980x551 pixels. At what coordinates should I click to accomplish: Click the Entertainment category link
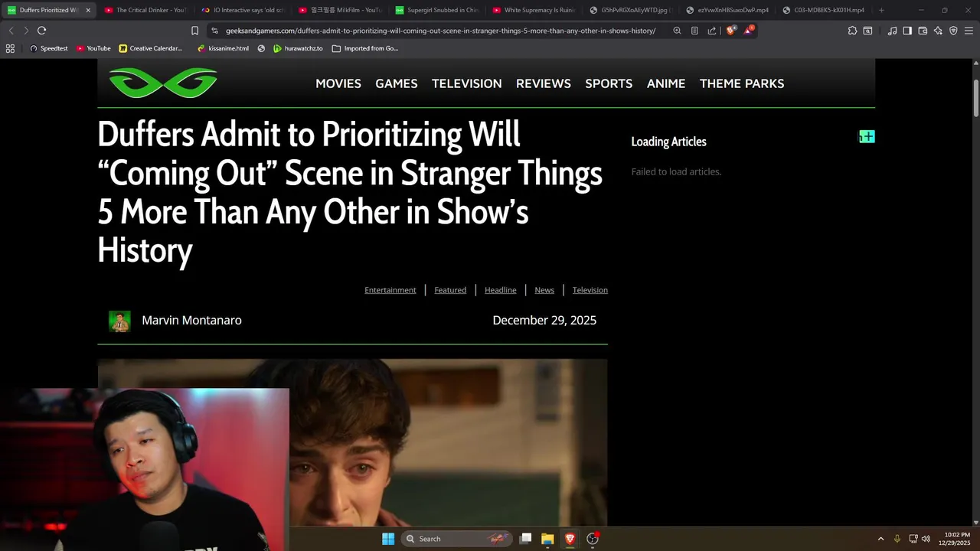(390, 290)
